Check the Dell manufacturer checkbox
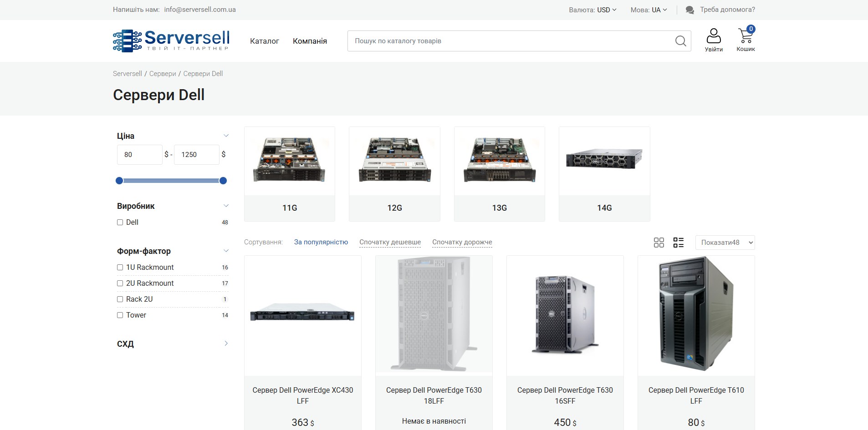868x430 pixels. point(120,223)
